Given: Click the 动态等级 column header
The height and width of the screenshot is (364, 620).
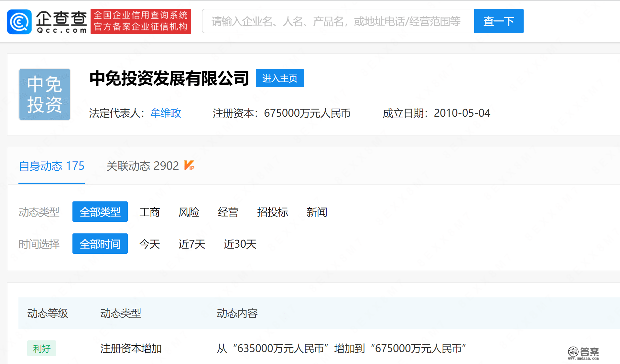Looking at the screenshot, I should 48,313.
